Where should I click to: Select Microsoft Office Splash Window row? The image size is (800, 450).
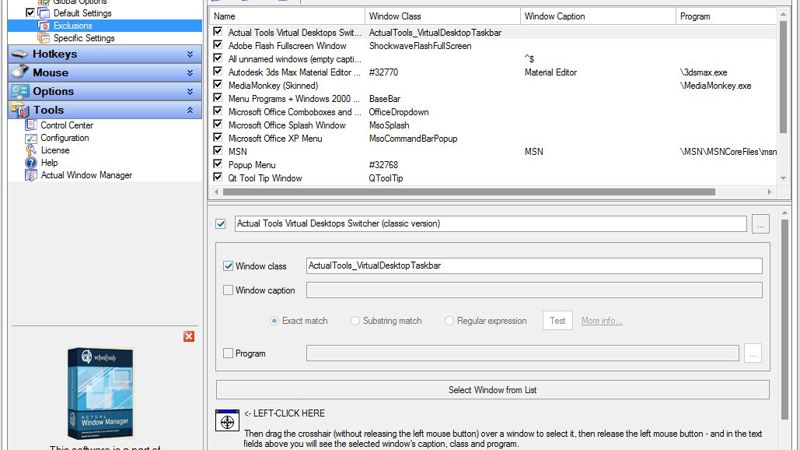493,125
